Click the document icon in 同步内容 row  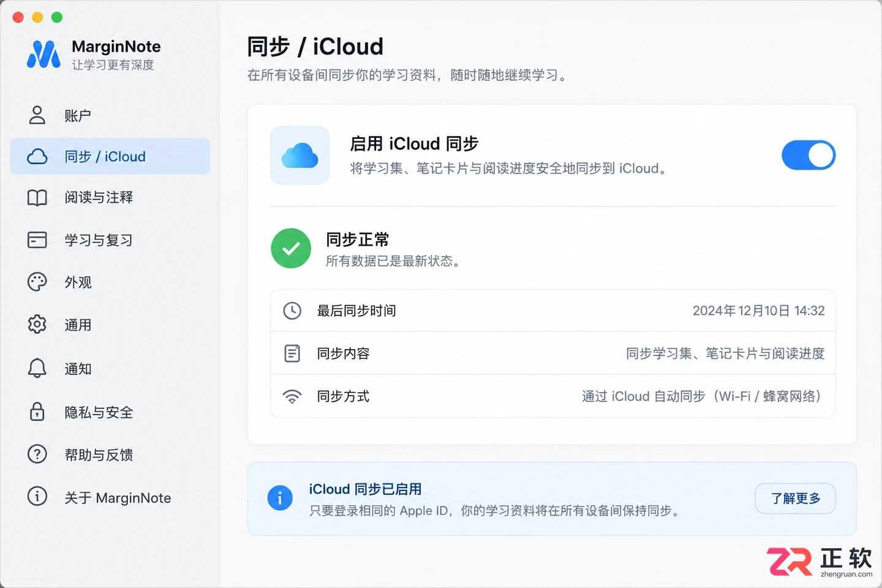click(292, 353)
